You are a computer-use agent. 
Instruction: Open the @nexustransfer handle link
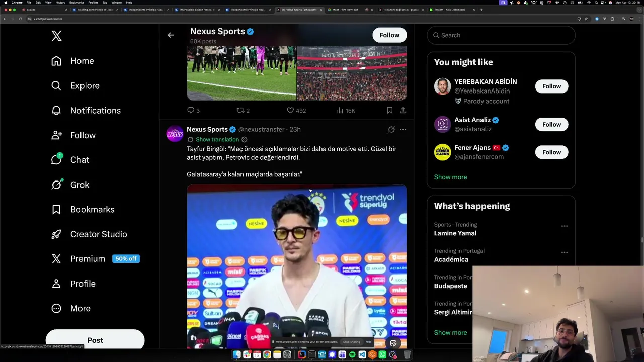[261, 129]
